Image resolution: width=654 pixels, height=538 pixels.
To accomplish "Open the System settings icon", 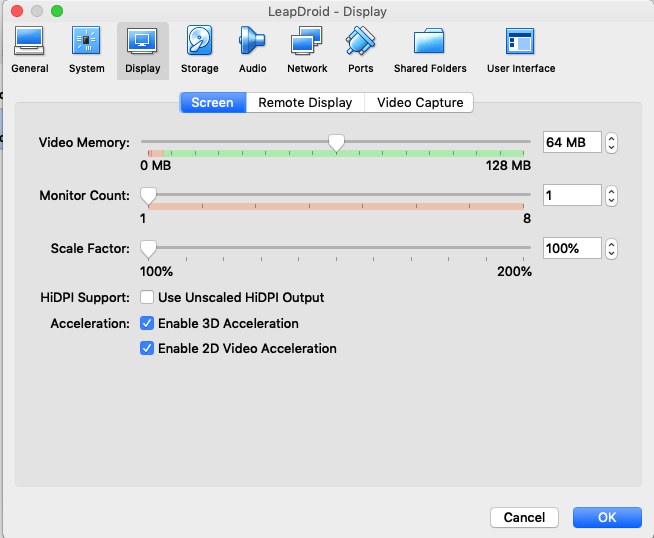I will point(86,49).
